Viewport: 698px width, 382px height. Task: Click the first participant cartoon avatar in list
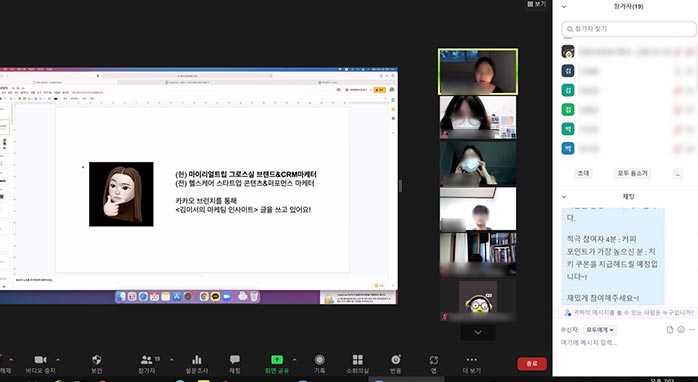click(568, 52)
